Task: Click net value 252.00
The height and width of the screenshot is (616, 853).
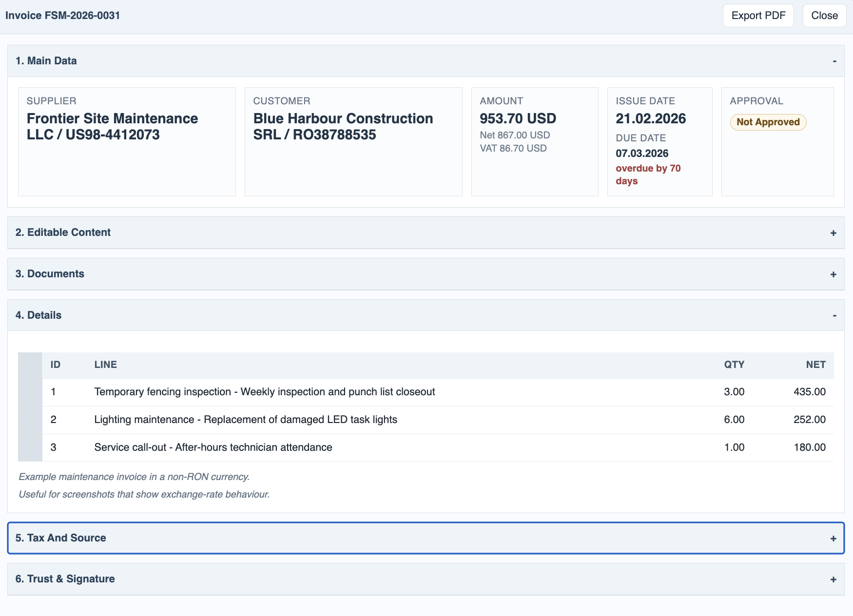Action: 810,420
